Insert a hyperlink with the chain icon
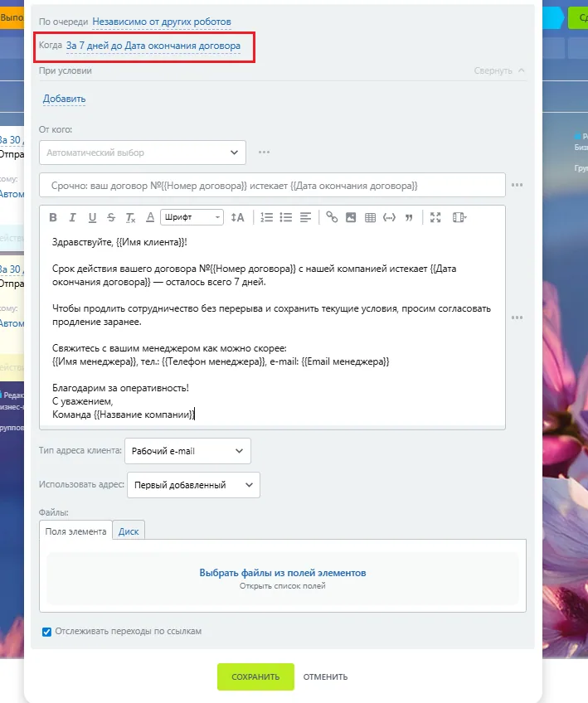Image resolution: width=588 pixels, height=703 pixels. click(332, 217)
